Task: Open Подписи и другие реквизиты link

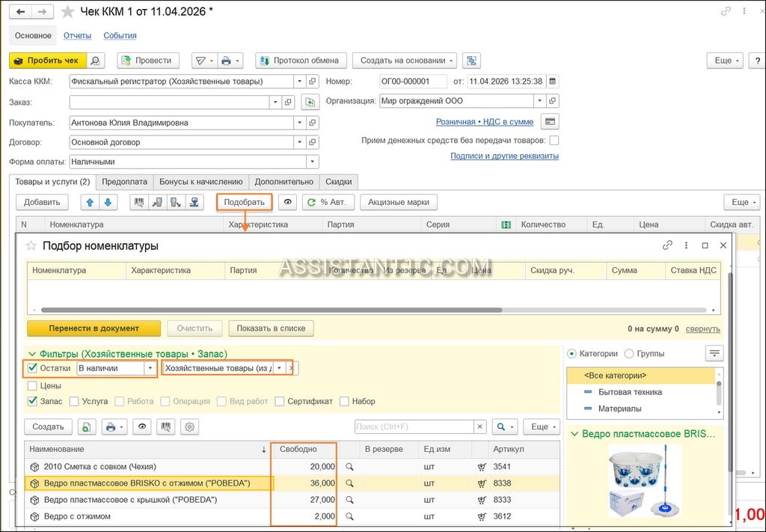Action: (x=505, y=156)
